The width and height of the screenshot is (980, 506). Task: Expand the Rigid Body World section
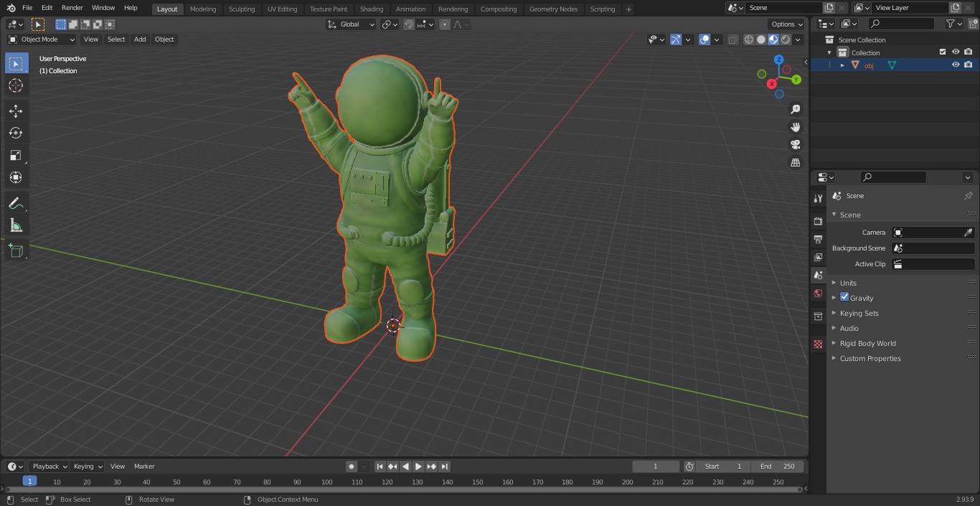click(x=867, y=343)
